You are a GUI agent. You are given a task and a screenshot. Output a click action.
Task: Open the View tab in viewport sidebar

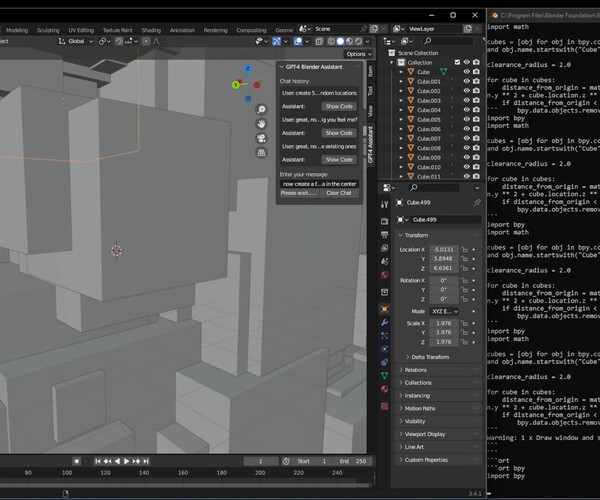point(370,111)
